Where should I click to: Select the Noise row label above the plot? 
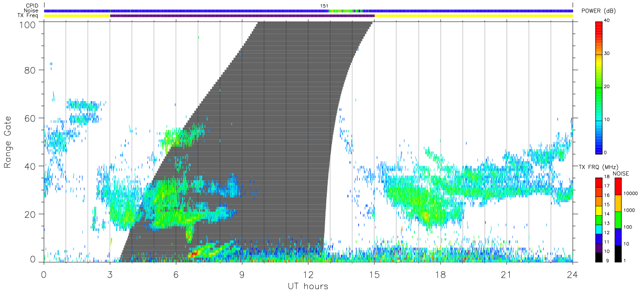(x=32, y=10)
